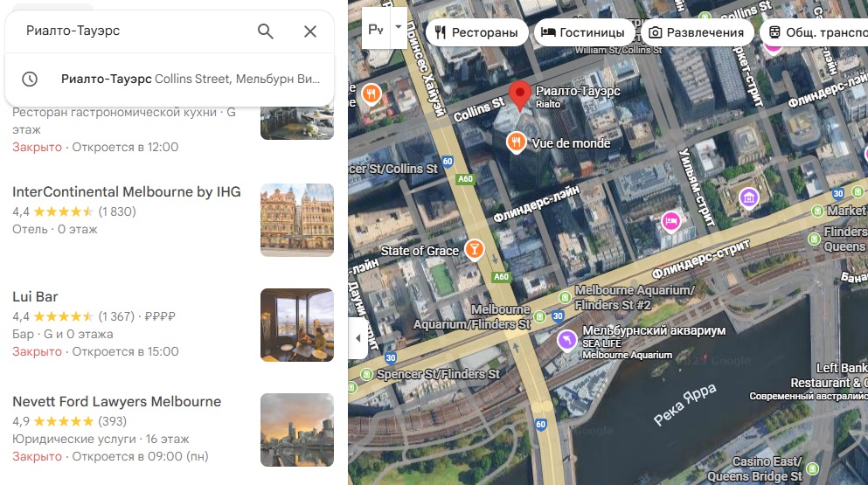The height and width of the screenshot is (485, 868).
Task: Click the pink hotel marker near Уильям-стрит
Action: 671,221
